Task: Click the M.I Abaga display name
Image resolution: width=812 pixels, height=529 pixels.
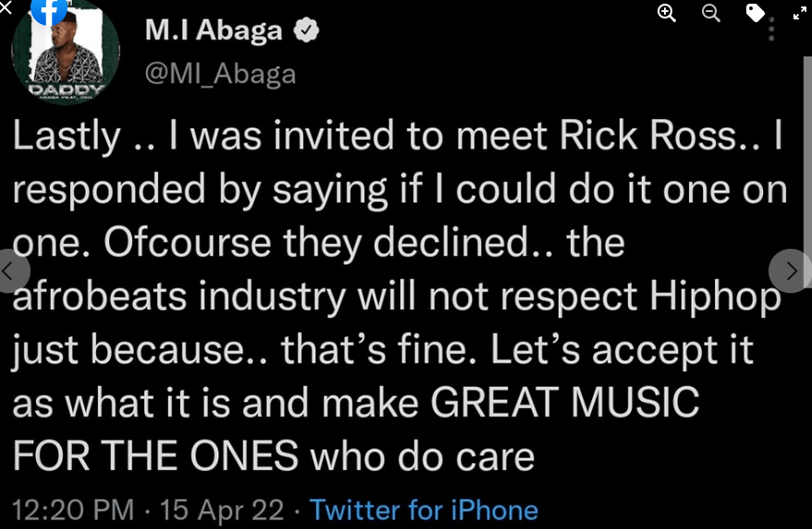Action: (x=214, y=31)
